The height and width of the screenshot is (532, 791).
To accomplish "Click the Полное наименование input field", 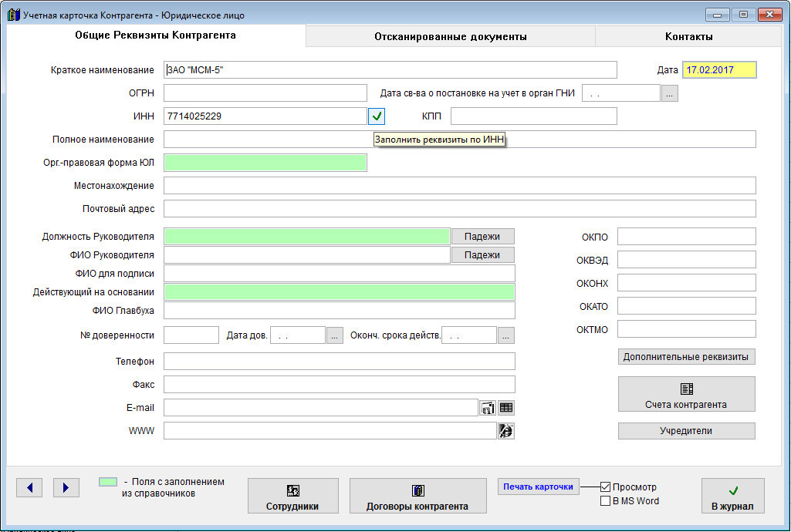I will click(x=459, y=140).
